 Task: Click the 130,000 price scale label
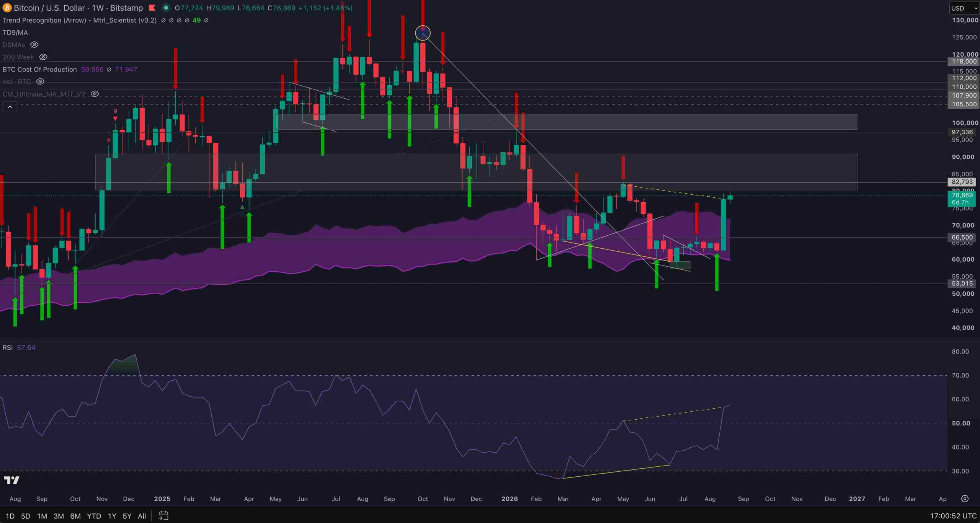[x=965, y=20]
